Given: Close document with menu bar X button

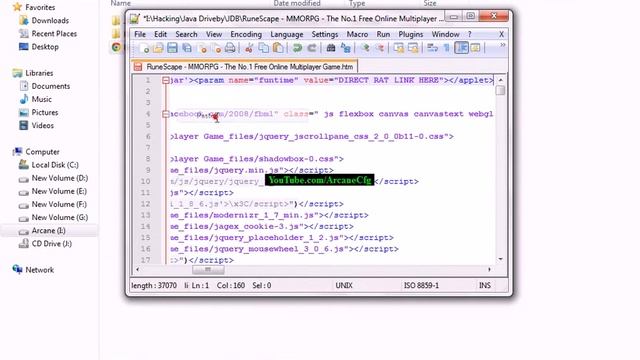Looking at the screenshot, I should [501, 34].
